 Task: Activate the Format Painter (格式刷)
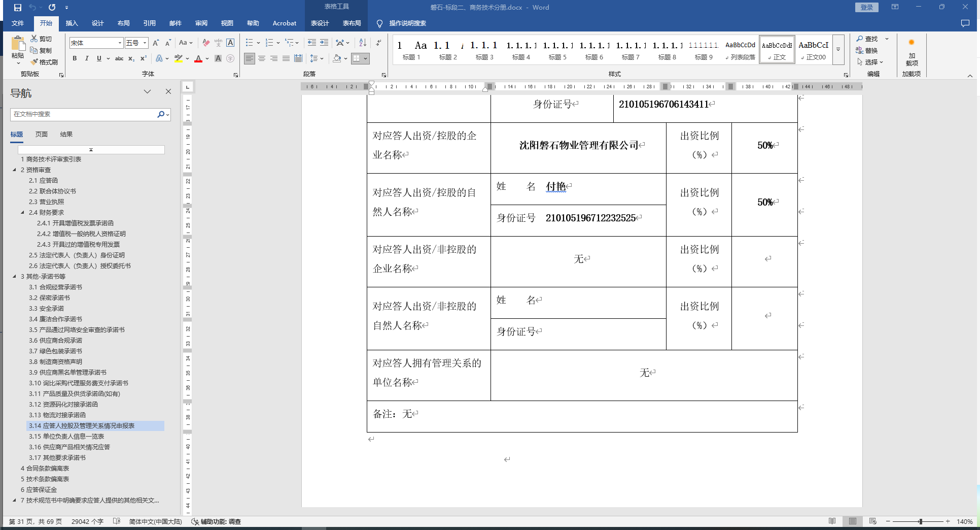(x=44, y=62)
